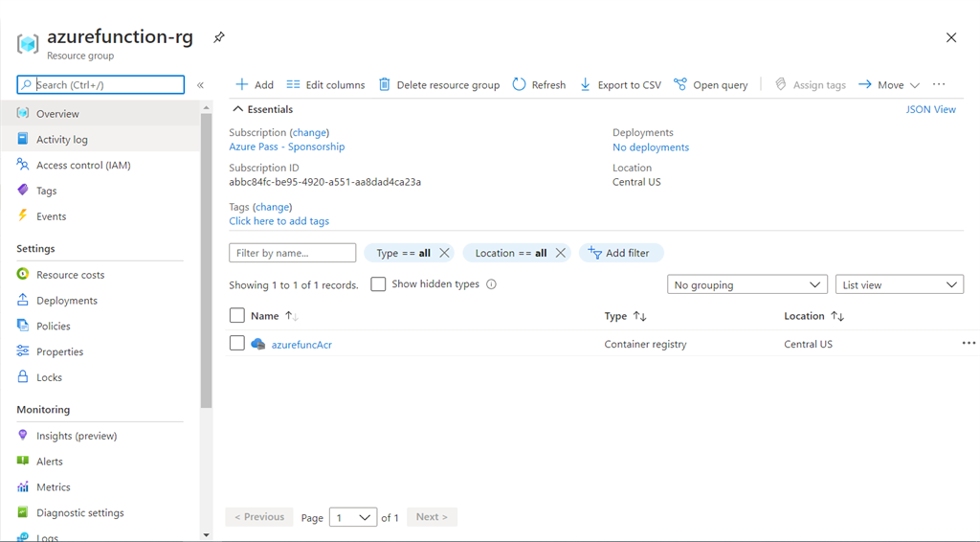The height and width of the screenshot is (542, 980).
Task: Click the Properties sliders icon
Action: point(23,350)
